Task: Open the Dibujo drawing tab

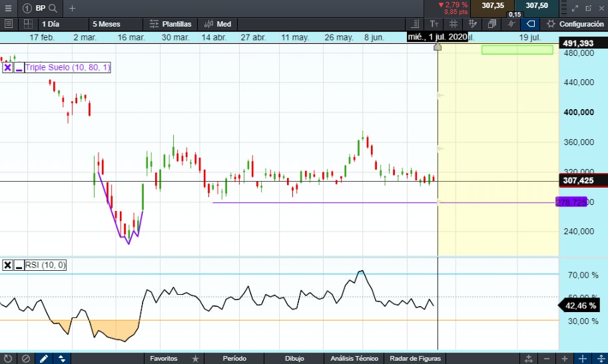Action: (x=294, y=359)
